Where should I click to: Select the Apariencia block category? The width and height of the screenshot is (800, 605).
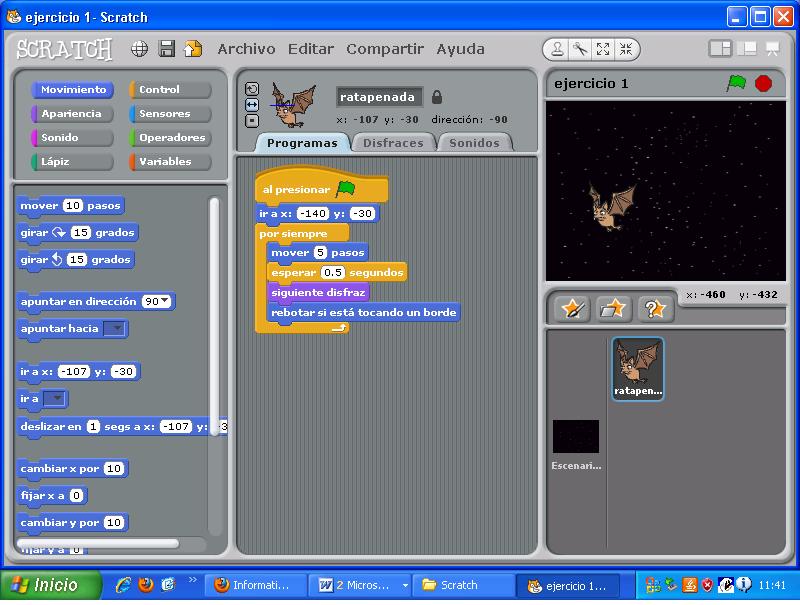tap(73, 113)
